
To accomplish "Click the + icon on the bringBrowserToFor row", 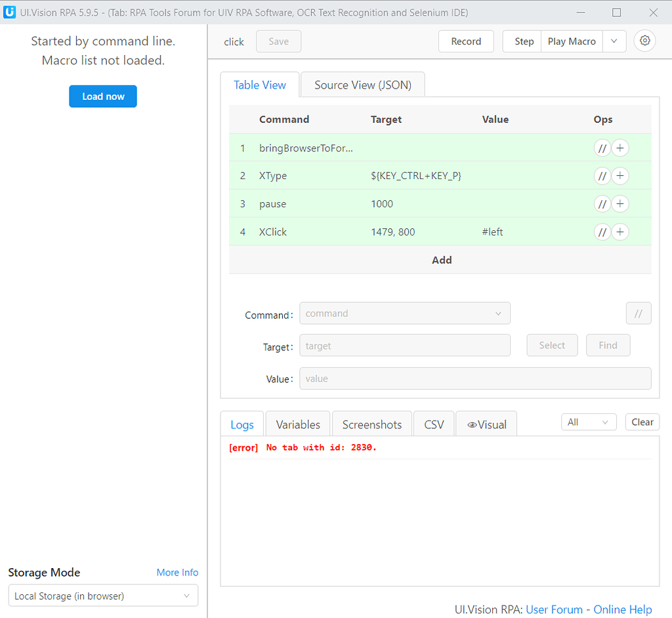I will 619,148.
